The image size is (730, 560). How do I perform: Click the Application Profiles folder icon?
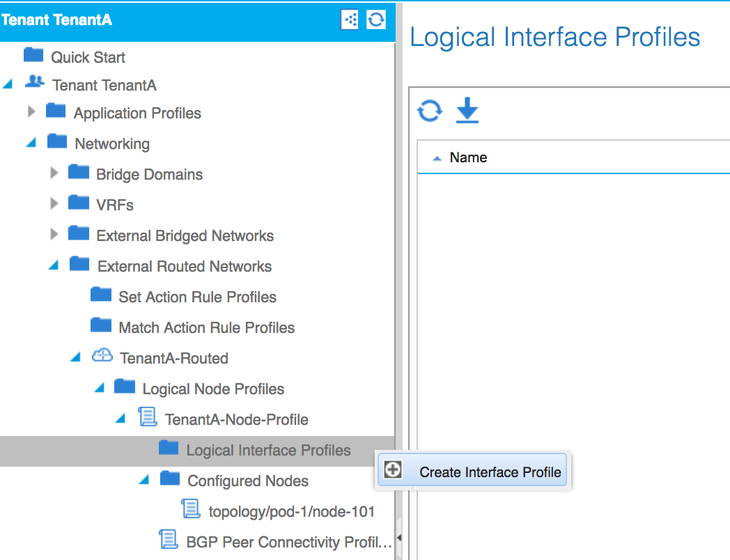[56, 111]
